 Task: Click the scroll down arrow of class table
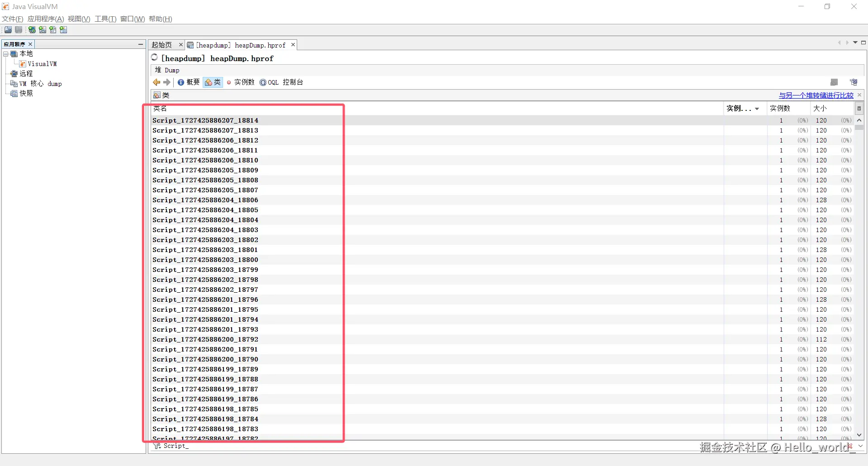tap(859, 435)
